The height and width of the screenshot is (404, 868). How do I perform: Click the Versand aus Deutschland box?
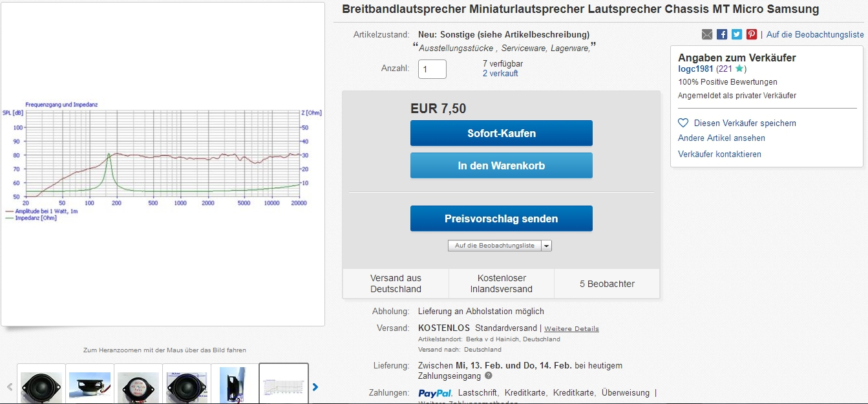396,284
